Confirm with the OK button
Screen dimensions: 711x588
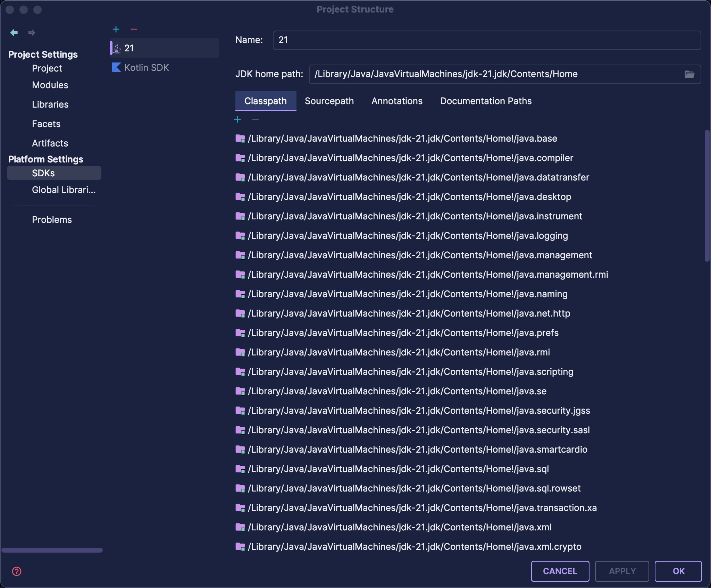678,571
